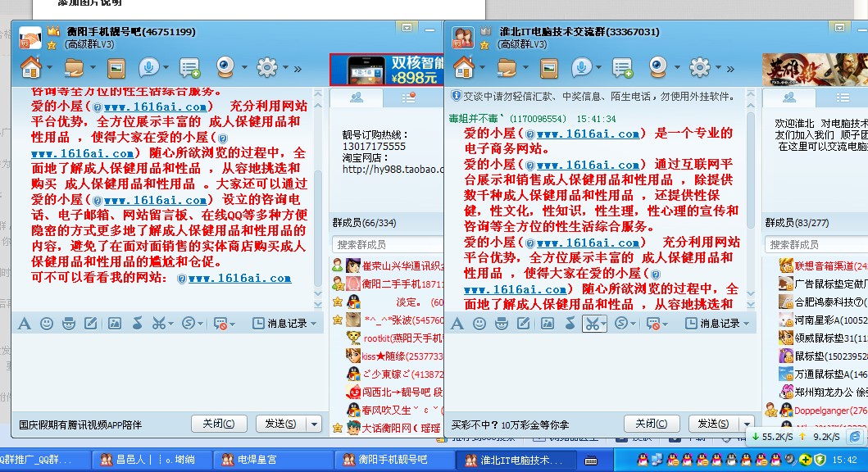The image size is (868, 472).
Task: Send picture icon in 淮北IT电脑技术交流群 input bar
Action: (x=548, y=323)
